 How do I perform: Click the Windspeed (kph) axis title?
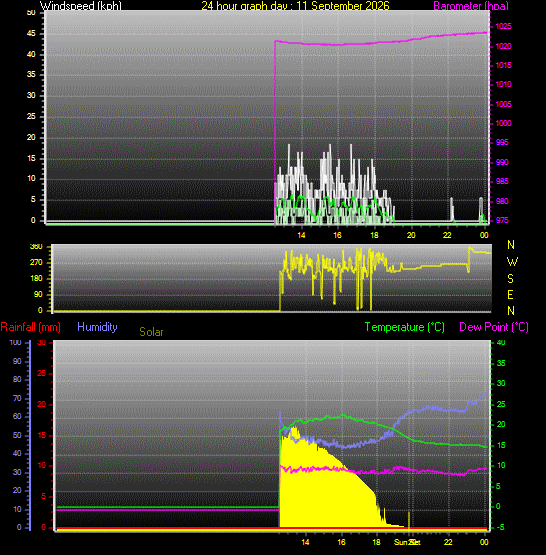coord(81,6)
